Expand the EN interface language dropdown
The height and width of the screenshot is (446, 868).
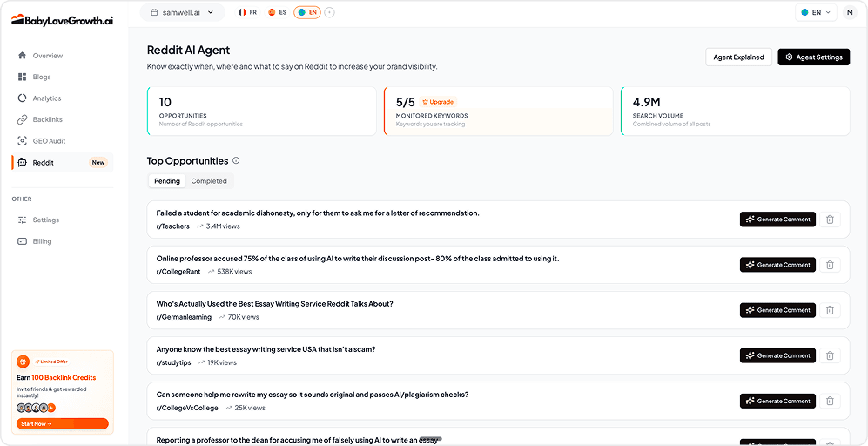click(815, 12)
